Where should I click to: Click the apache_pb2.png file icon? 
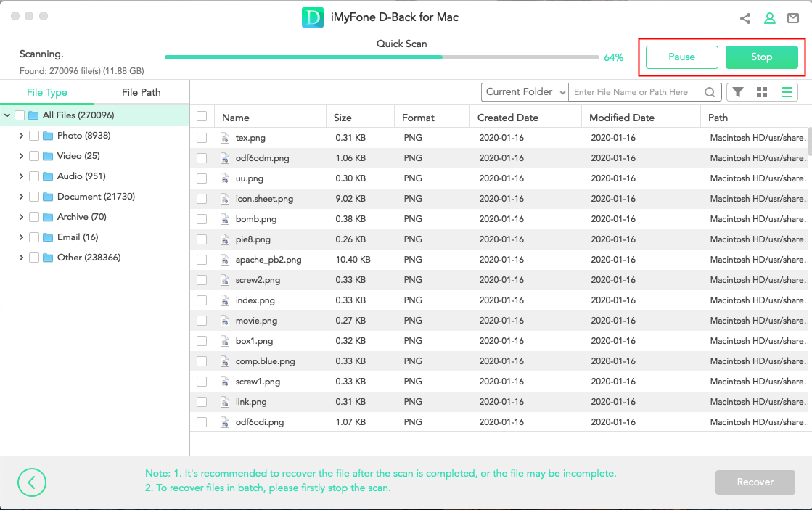tap(225, 260)
